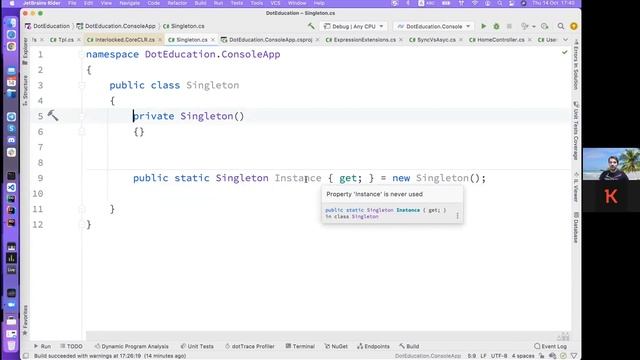Toggle Errors in Solution panel on right stripe
Viewport: 640px width, 360px height.
pyautogui.click(x=576, y=65)
